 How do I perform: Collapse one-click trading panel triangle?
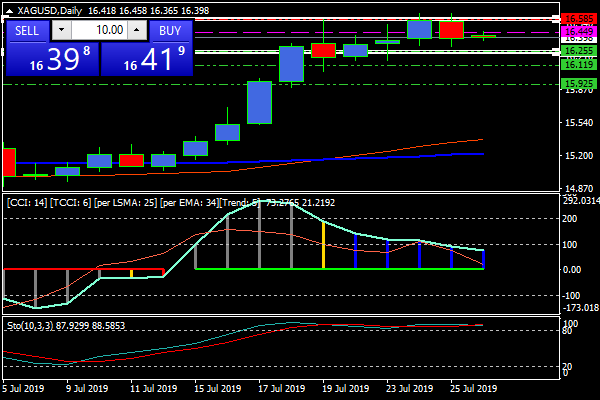[9, 11]
